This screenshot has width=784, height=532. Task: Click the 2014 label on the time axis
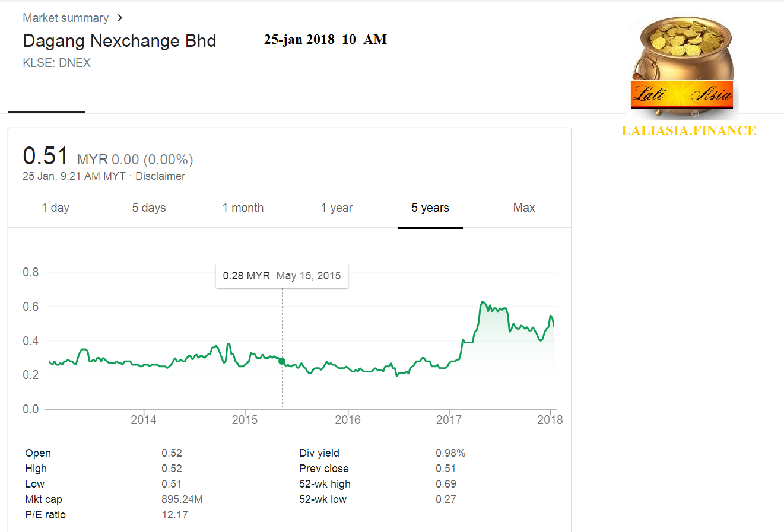click(x=144, y=420)
